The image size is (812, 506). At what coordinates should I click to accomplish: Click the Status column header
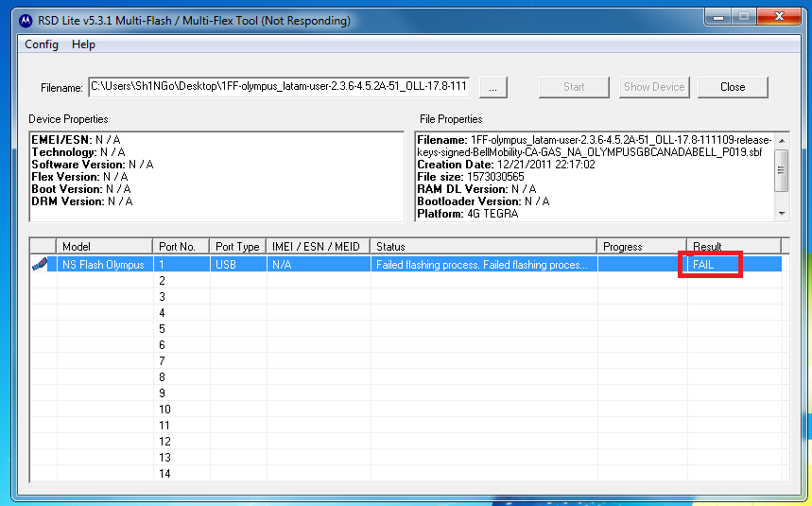tap(483, 247)
